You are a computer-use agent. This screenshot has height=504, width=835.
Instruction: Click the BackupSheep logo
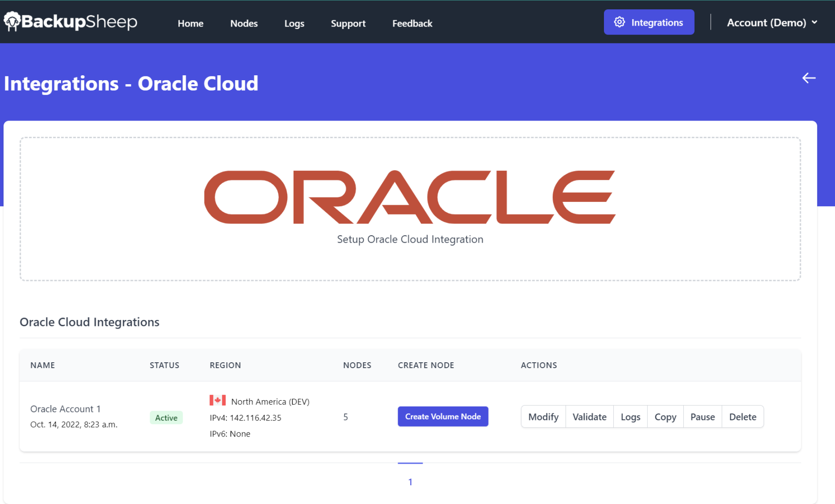coord(71,22)
